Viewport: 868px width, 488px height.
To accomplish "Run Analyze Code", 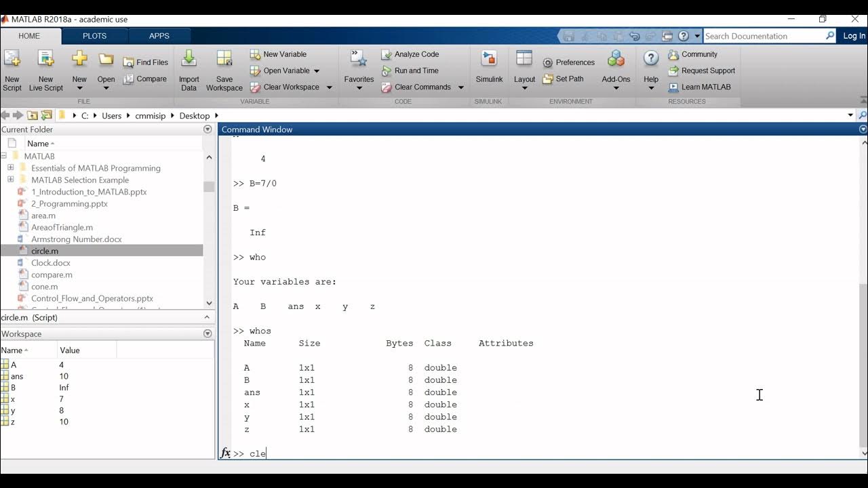I will click(410, 54).
